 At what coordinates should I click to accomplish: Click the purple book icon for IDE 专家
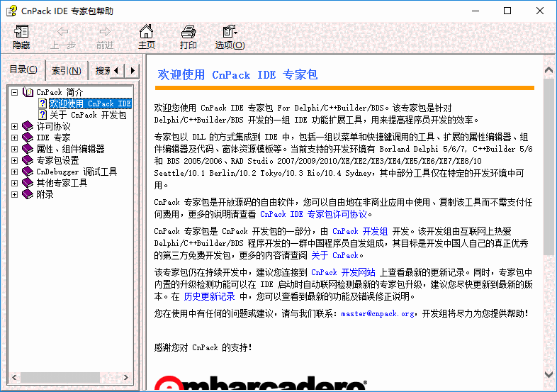click(x=28, y=138)
